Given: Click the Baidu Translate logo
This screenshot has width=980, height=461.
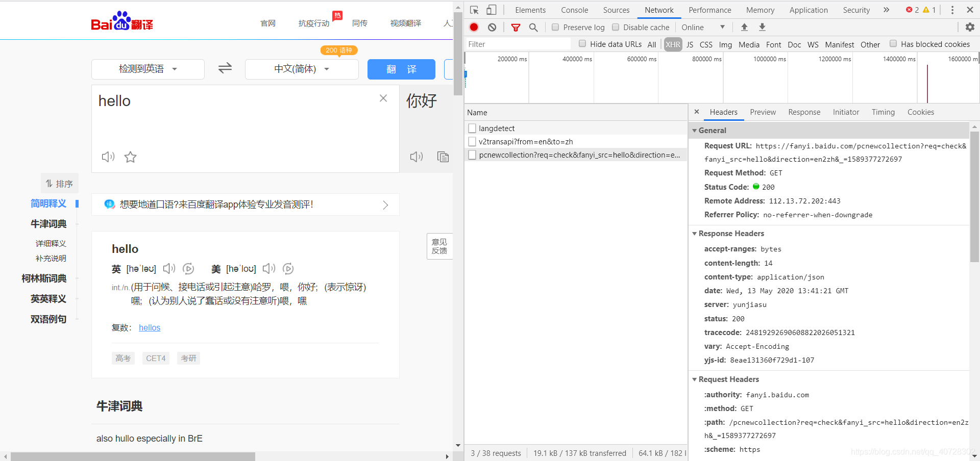Looking at the screenshot, I should (122, 21).
